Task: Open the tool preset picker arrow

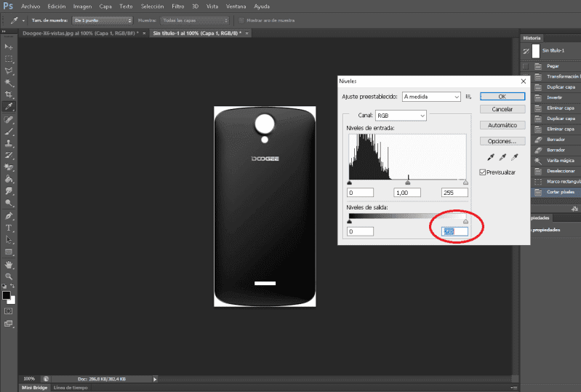Action: (x=23, y=21)
